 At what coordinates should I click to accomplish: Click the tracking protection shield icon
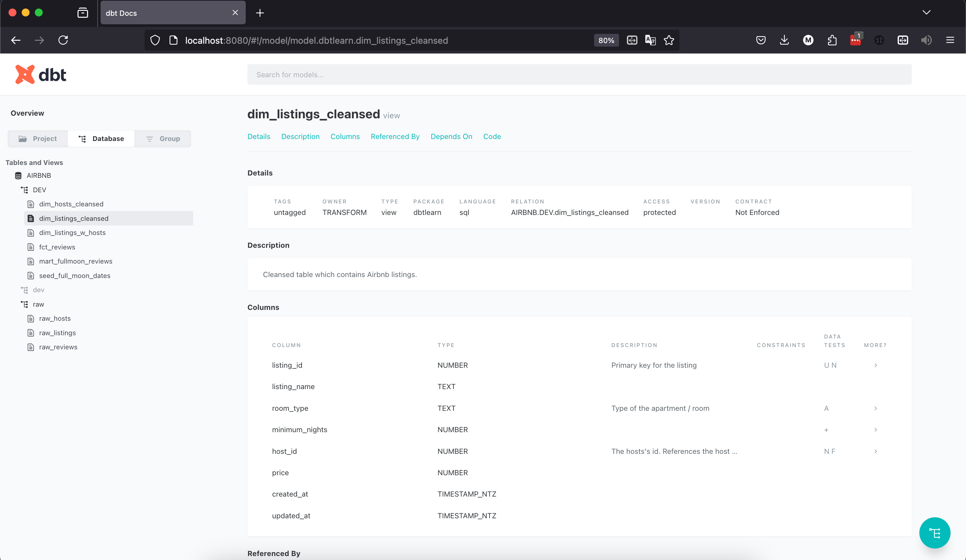(x=155, y=40)
